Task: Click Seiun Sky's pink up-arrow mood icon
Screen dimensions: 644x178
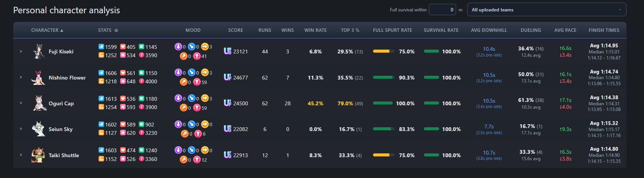Action: (x=198, y=133)
